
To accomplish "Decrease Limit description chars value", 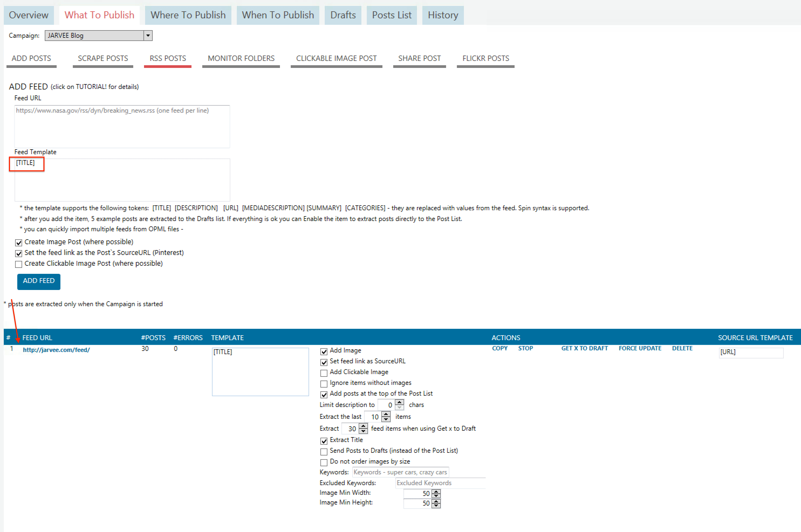I will tap(400, 407).
